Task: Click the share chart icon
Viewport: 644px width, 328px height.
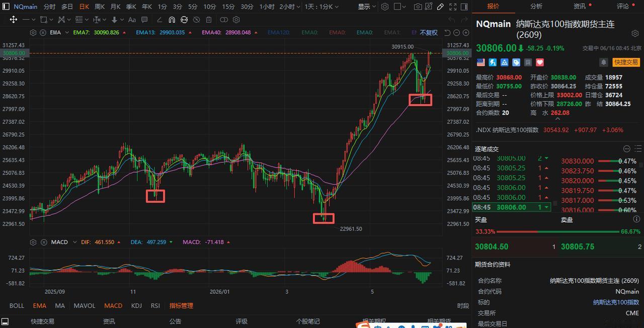Action: tap(429, 7)
